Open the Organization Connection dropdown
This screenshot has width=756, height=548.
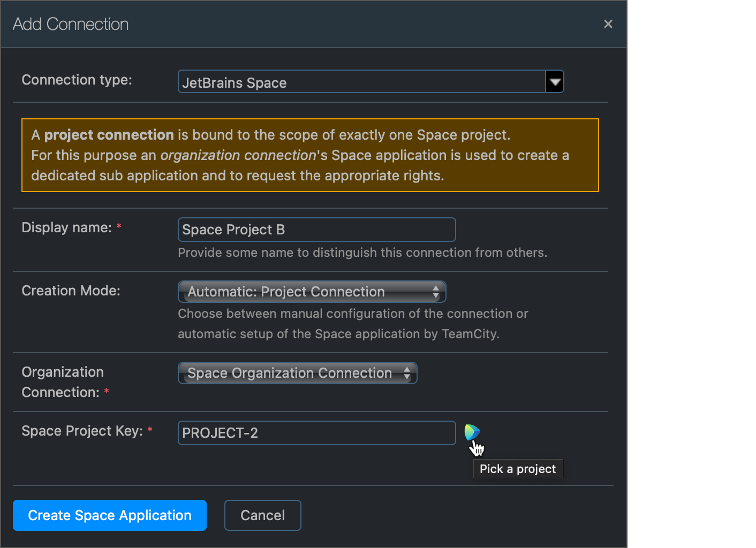pyautogui.click(x=297, y=373)
